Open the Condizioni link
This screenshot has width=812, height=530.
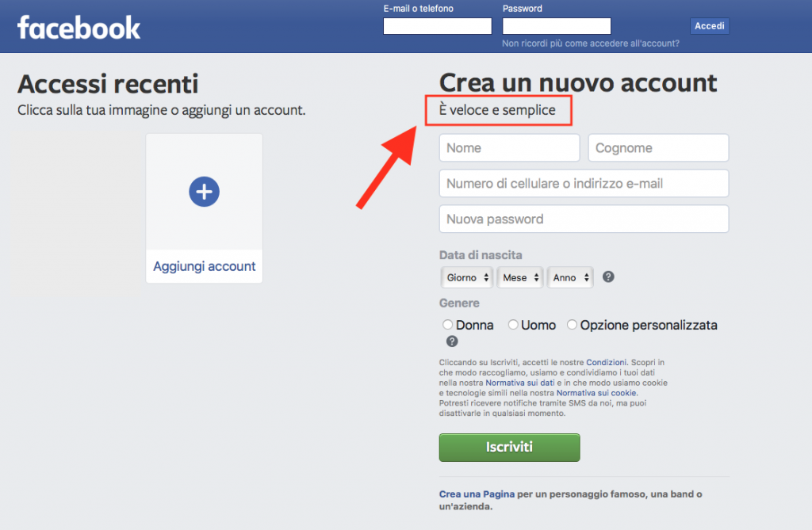[606, 362]
